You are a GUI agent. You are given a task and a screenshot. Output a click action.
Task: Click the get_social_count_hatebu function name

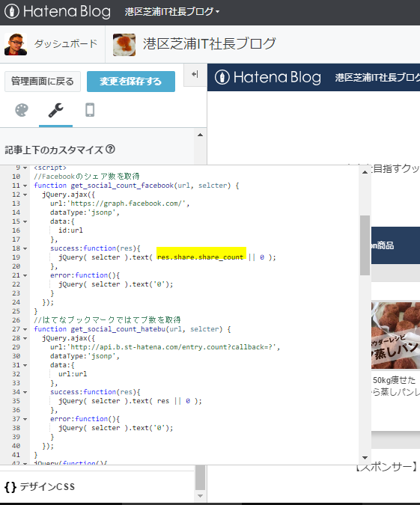click(118, 329)
